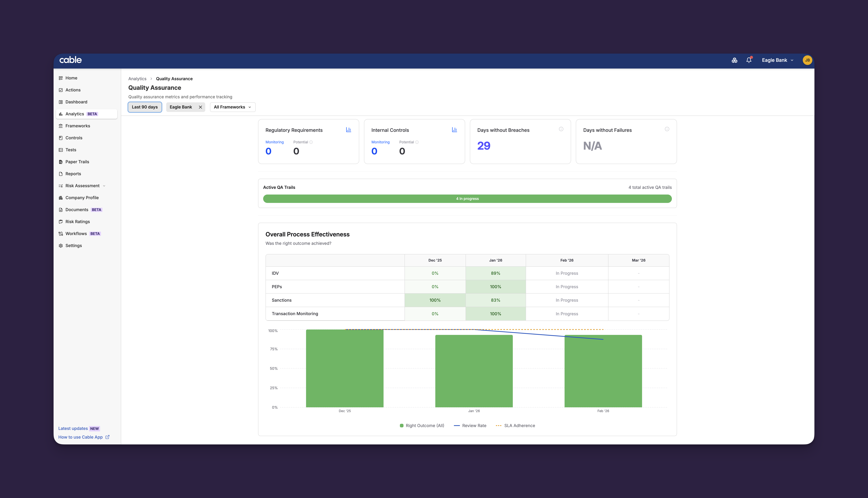This screenshot has width=868, height=498.
Task: Open Settings in sidebar
Action: click(x=86, y=246)
